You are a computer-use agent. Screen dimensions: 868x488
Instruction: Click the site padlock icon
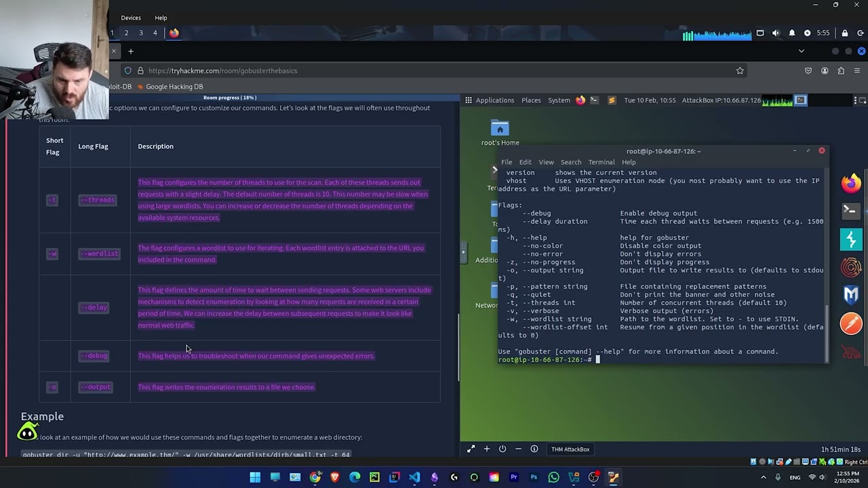coord(140,70)
